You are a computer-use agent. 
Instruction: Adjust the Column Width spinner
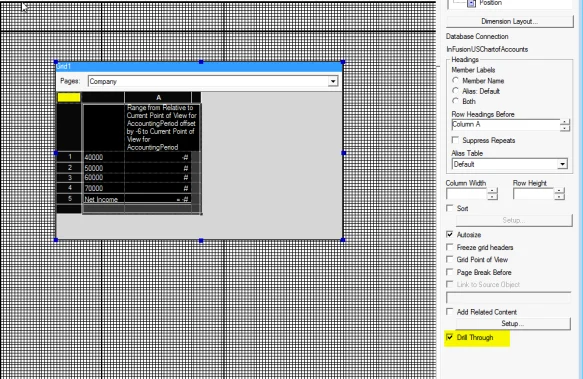tap(492, 193)
